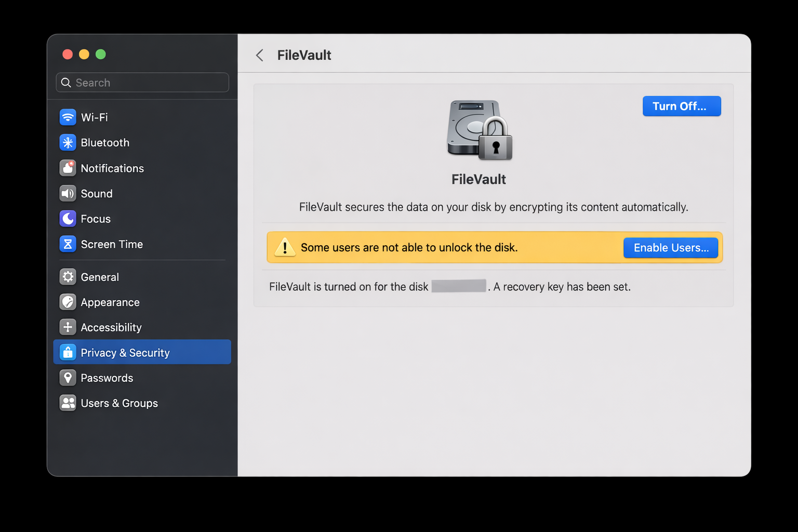This screenshot has width=798, height=532.
Task: Click the Bluetooth sidebar icon
Action: (x=68, y=142)
